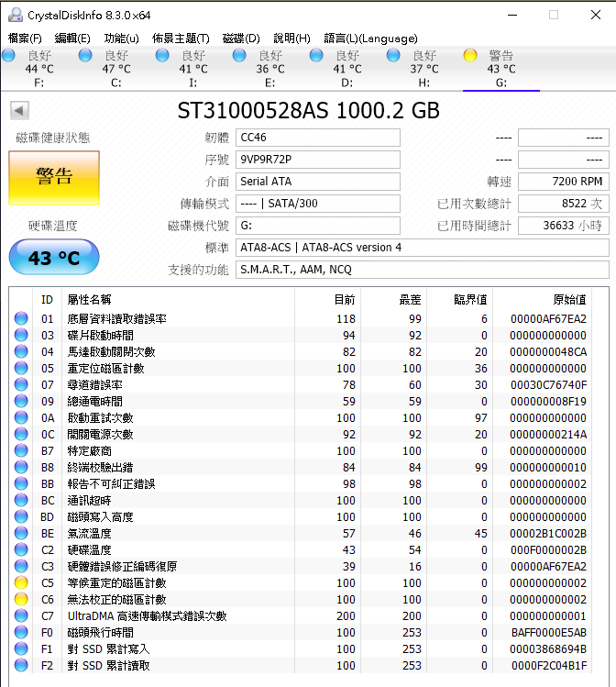This screenshot has height=687, width=616.
Task: Open the 檔案(F) menu
Action: (x=25, y=39)
